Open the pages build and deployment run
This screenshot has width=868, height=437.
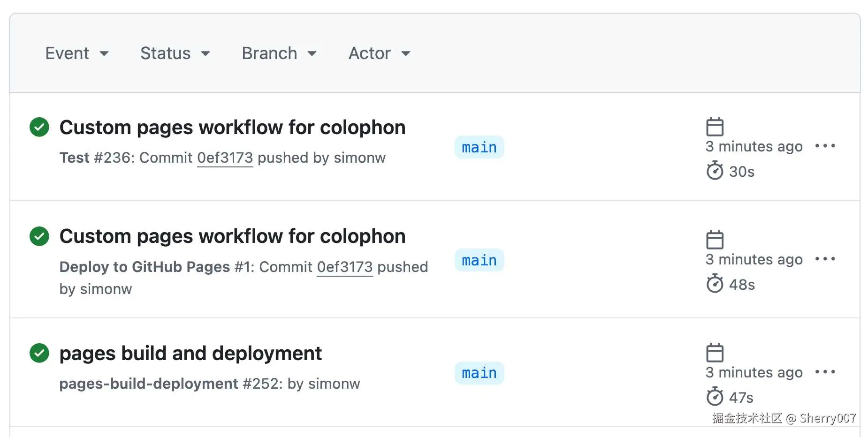click(190, 354)
